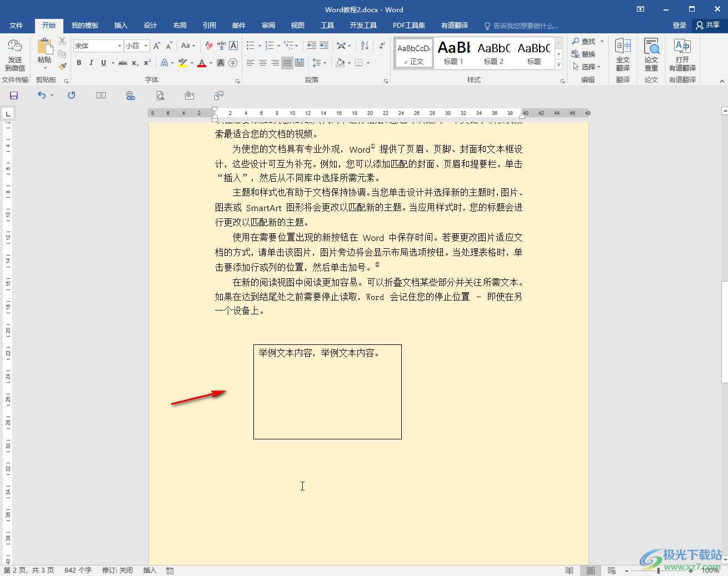
Task: Apply the 标题 2 style
Action: [493, 53]
